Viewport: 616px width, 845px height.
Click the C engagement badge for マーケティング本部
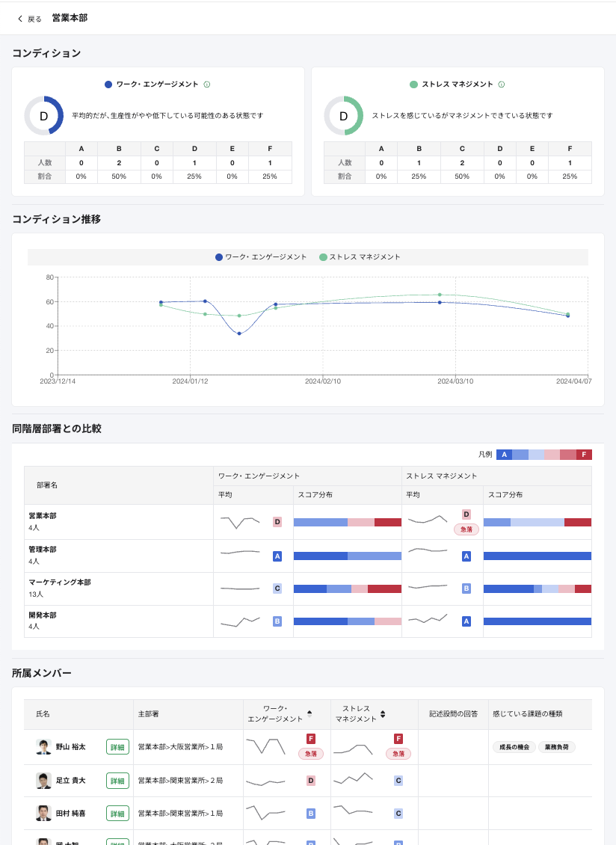tap(277, 589)
